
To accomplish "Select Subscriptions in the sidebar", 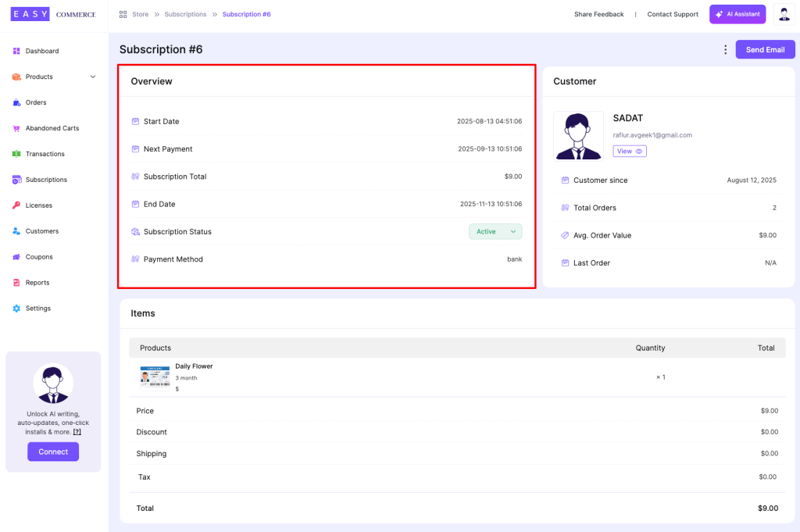I will coord(46,180).
